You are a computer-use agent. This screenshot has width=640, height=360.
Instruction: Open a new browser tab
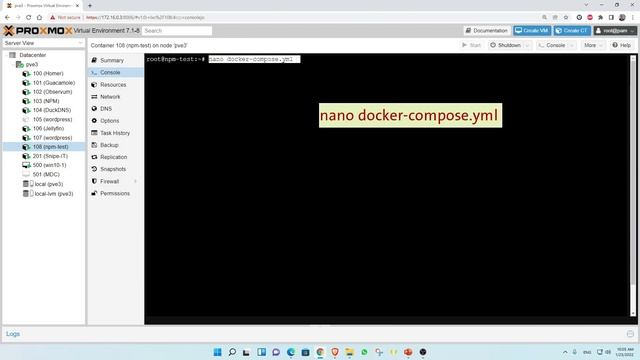(x=90, y=6)
